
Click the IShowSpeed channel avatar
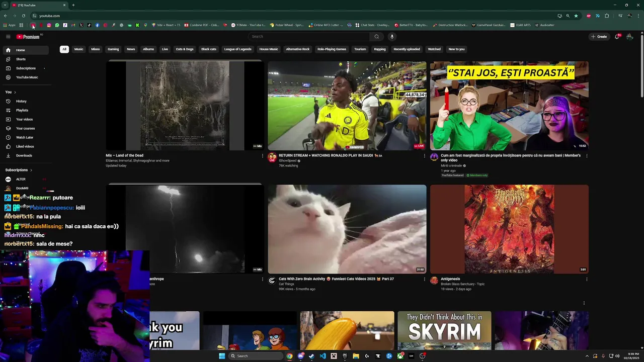tap(272, 157)
